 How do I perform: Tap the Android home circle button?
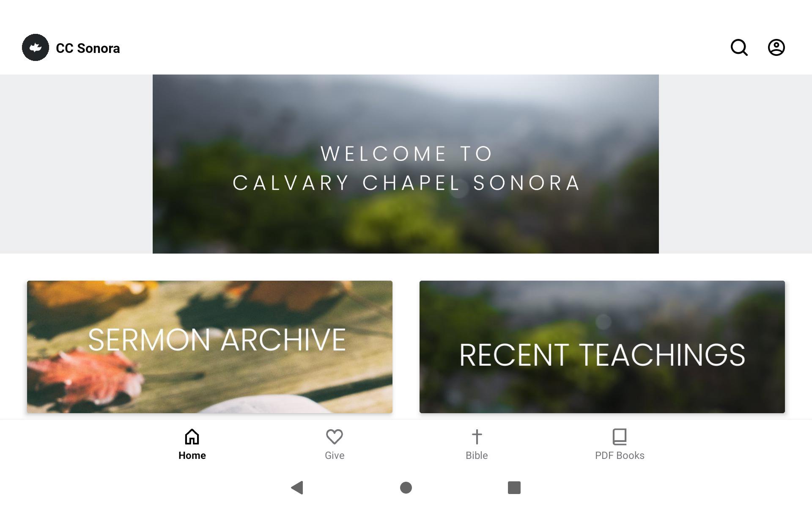tap(406, 488)
